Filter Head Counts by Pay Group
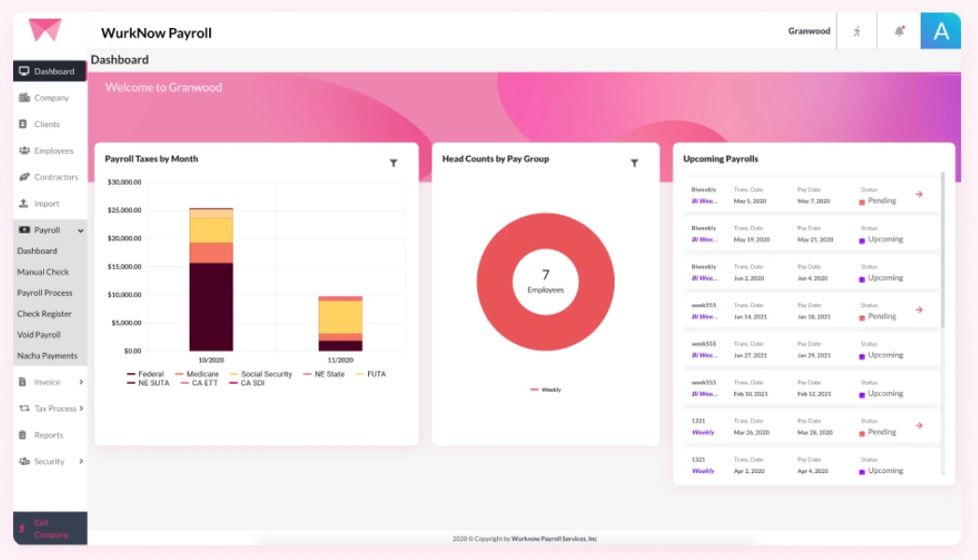The image size is (978, 560). click(634, 163)
